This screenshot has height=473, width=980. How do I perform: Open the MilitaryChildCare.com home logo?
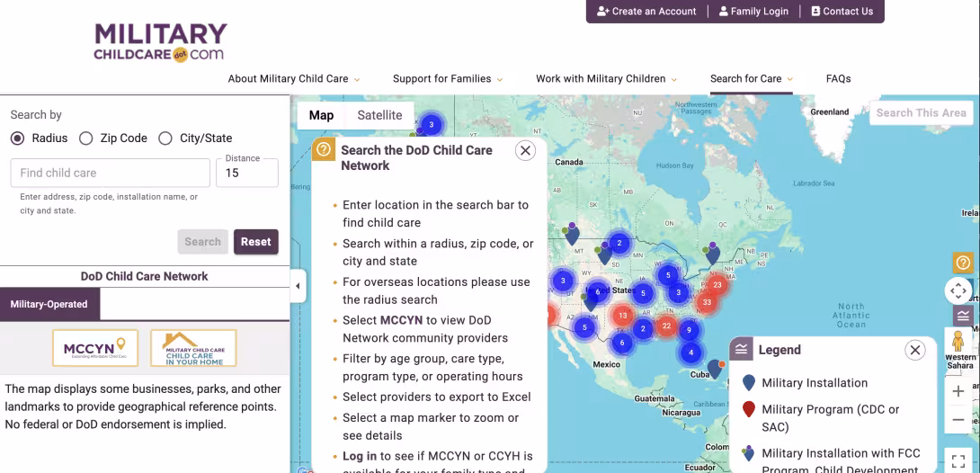[161, 42]
